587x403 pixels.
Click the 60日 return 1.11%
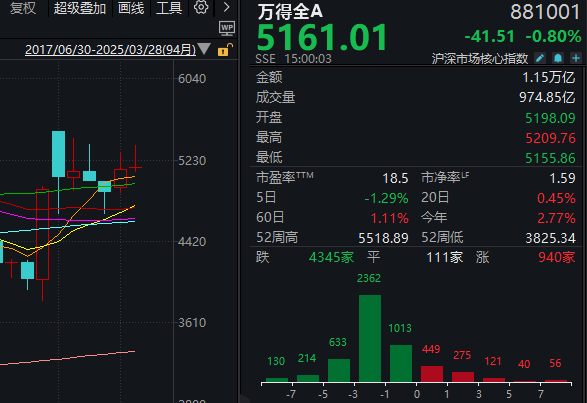(x=389, y=218)
